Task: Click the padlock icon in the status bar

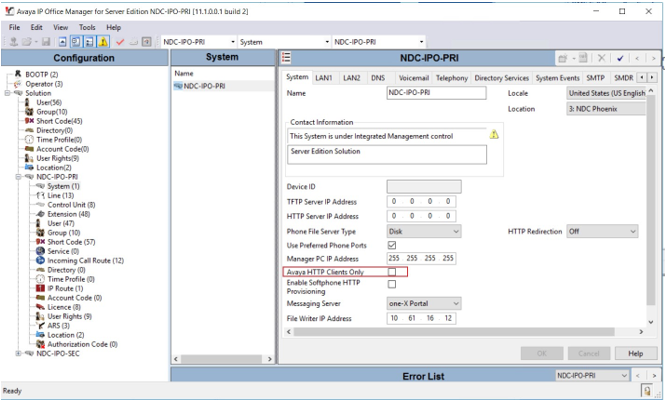Action: tap(648, 390)
